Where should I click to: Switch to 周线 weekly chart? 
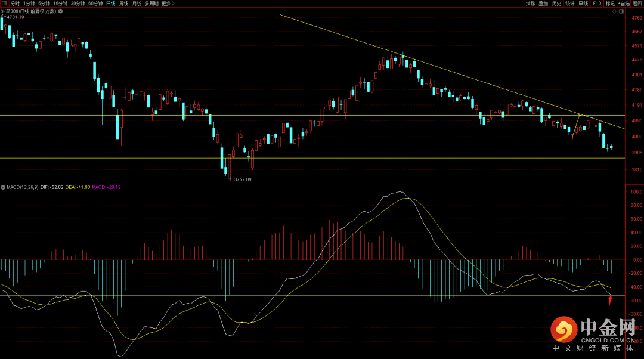point(123,4)
